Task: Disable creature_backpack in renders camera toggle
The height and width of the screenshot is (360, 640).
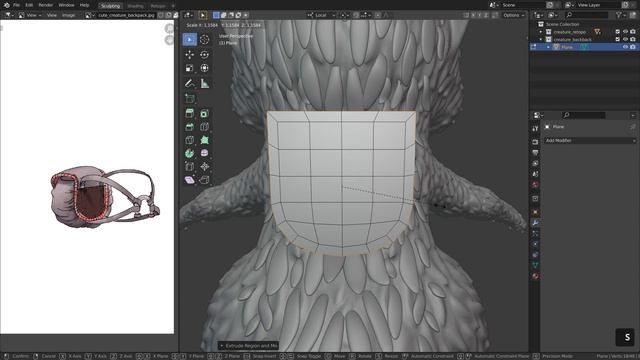Action: (633, 40)
